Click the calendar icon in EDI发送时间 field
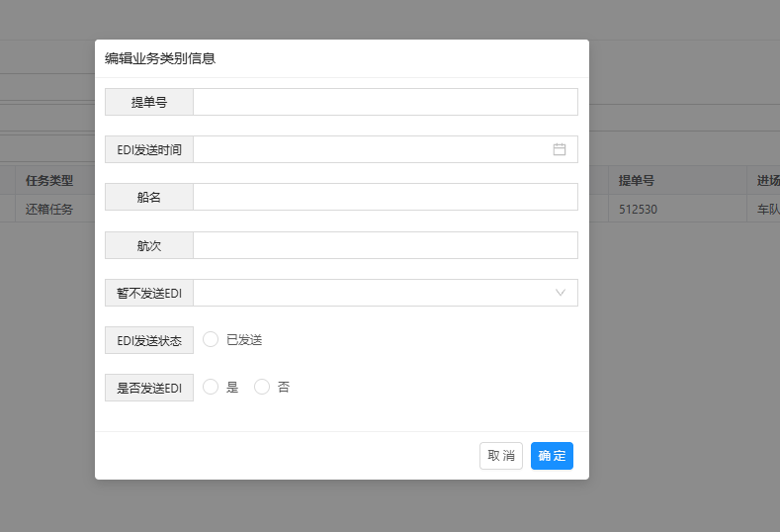Screen dimensions: 780x532 pos(560,149)
